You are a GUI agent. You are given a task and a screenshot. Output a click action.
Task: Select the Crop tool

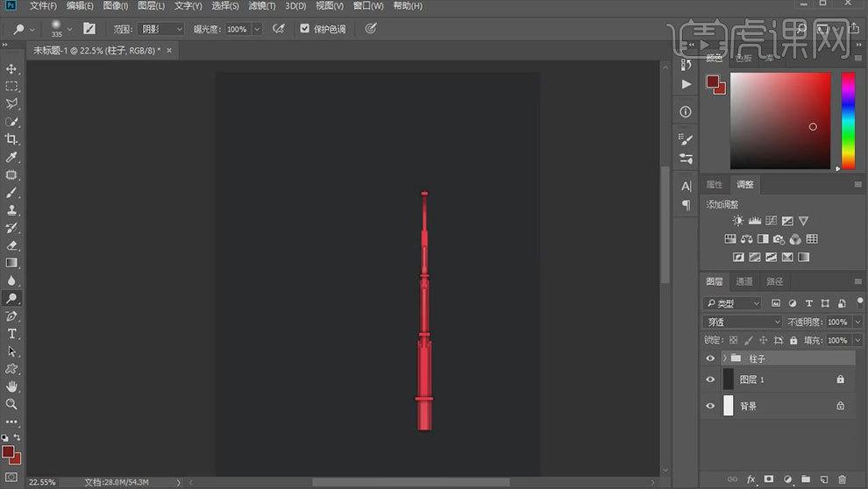tap(11, 139)
